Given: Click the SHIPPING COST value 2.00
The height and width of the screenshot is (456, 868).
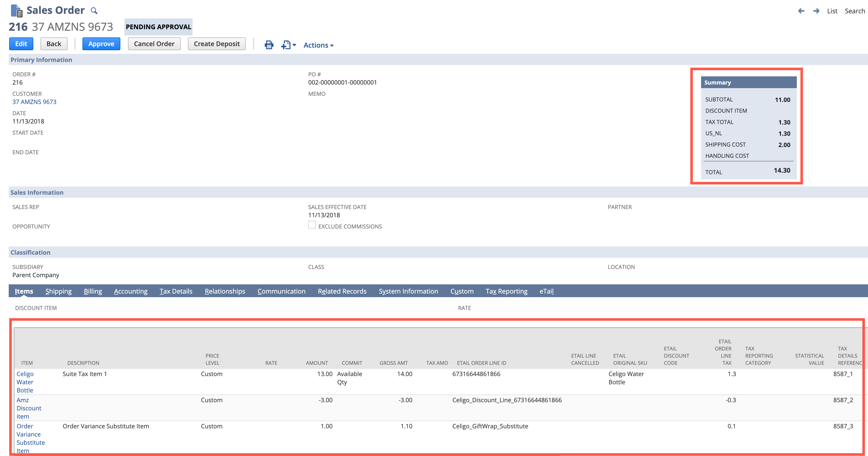Looking at the screenshot, I should 784,145.
